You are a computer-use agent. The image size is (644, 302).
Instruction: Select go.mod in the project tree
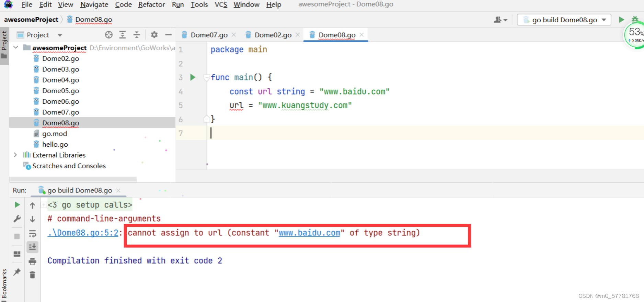[54, 134]
